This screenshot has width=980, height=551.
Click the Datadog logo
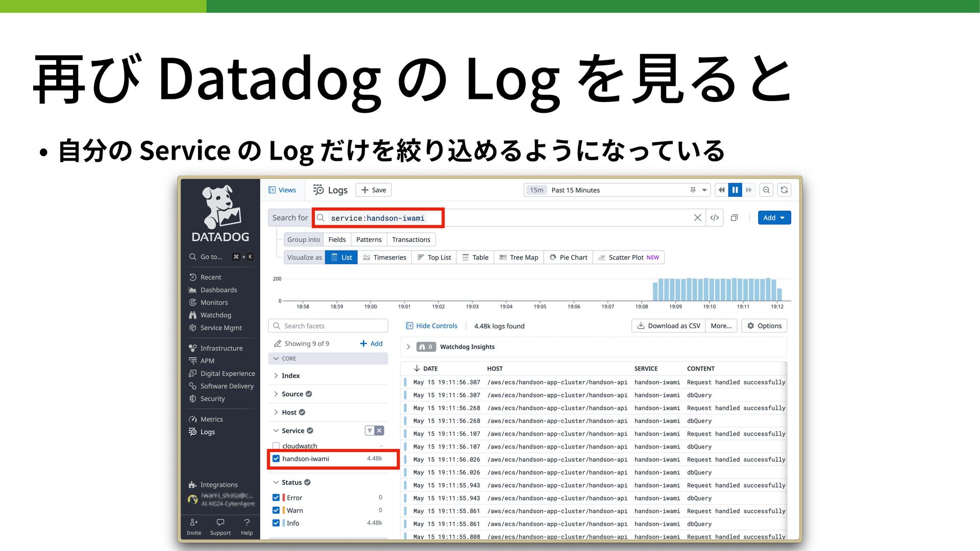pyautogui.click(x=220, y=213)
